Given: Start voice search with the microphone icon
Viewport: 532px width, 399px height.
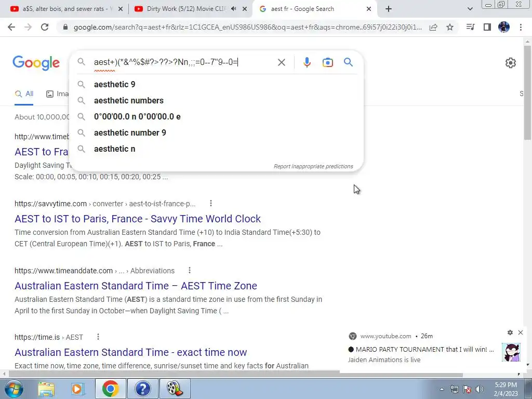Looking at the screenshot, I should pyautogui.click(x=307, y=62).
